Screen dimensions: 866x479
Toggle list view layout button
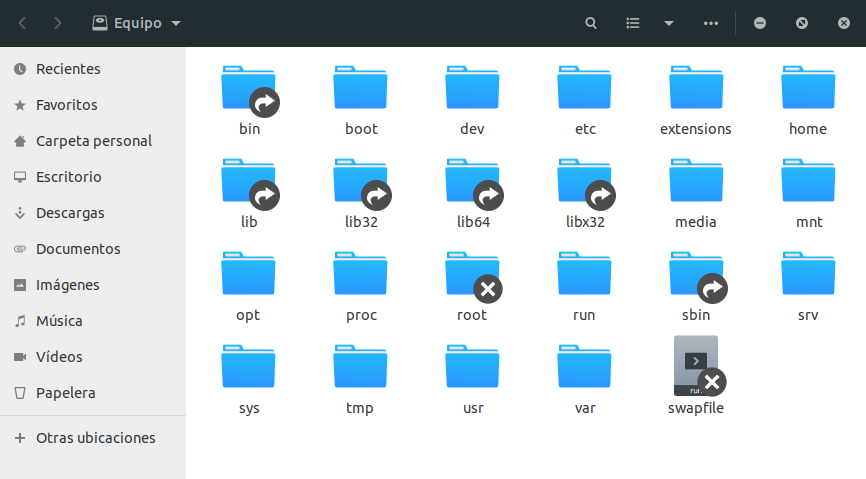coord(632,23)
